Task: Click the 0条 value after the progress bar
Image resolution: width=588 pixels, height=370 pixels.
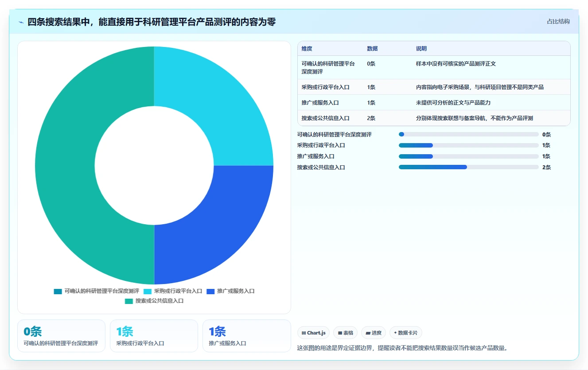Action: [546, 135]
